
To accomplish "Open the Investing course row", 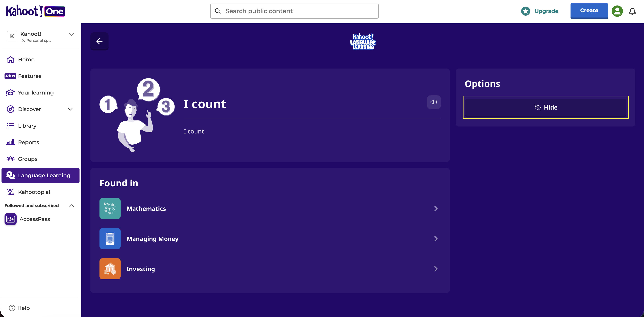I will click(x=270, y=269).
